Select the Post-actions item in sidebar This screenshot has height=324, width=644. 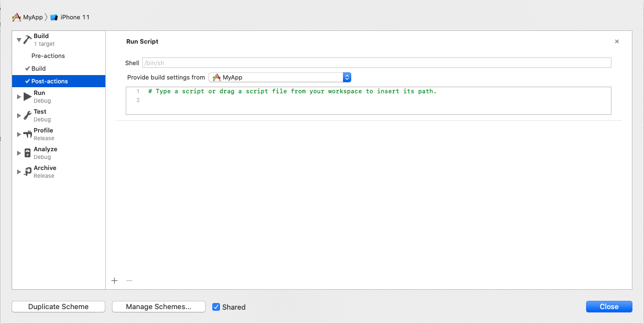click(50, 81)
